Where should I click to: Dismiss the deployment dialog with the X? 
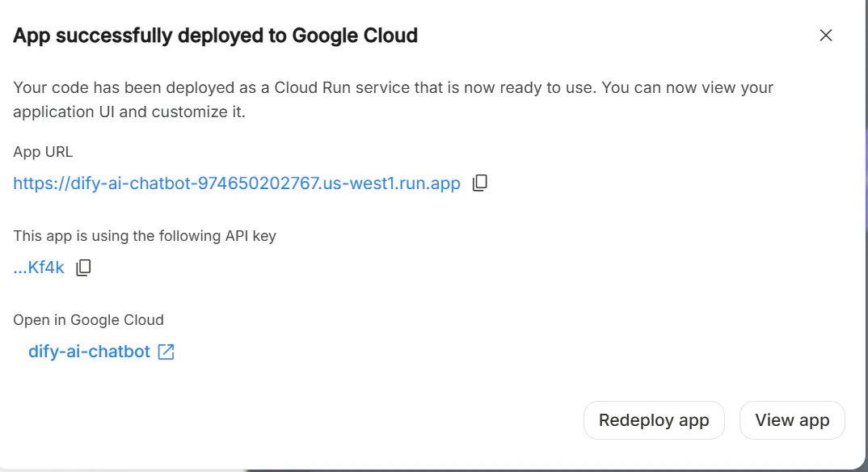pos(825,35)
